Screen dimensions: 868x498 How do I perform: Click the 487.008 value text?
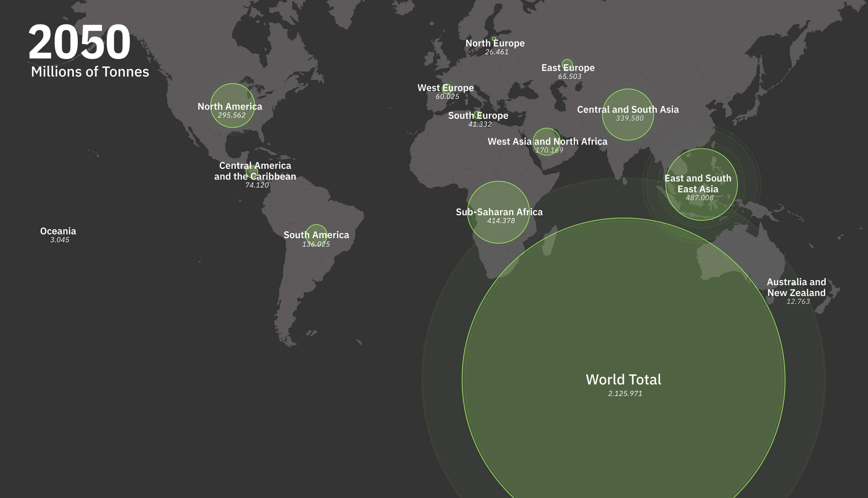pos(700,198)
